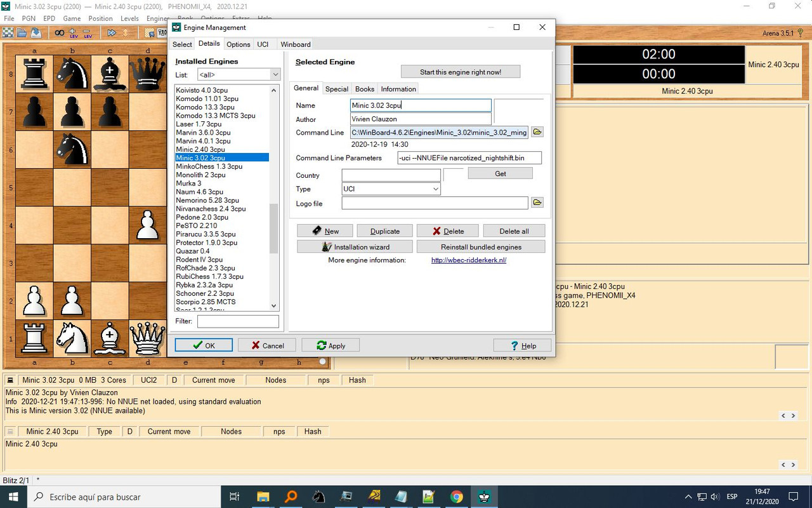Screen dimensions: 812x508
Task: Open the Information sub-tab
Action: pyautogui.click(x=398, y=89)
